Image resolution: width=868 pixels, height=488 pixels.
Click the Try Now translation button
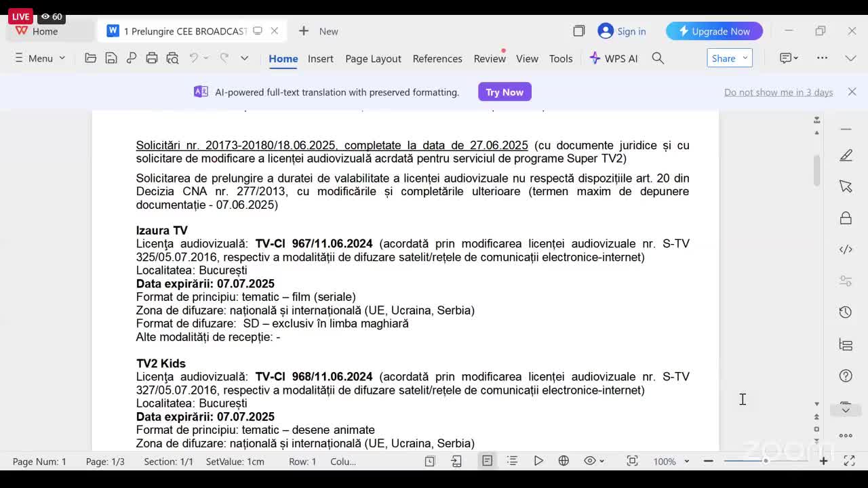pyautogui.click(x=505, y=92)
